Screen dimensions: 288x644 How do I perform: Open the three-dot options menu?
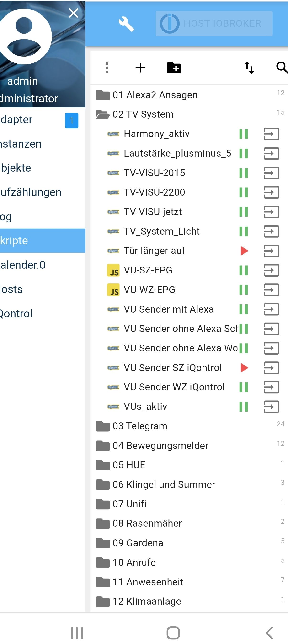click(x=107, y=68)
